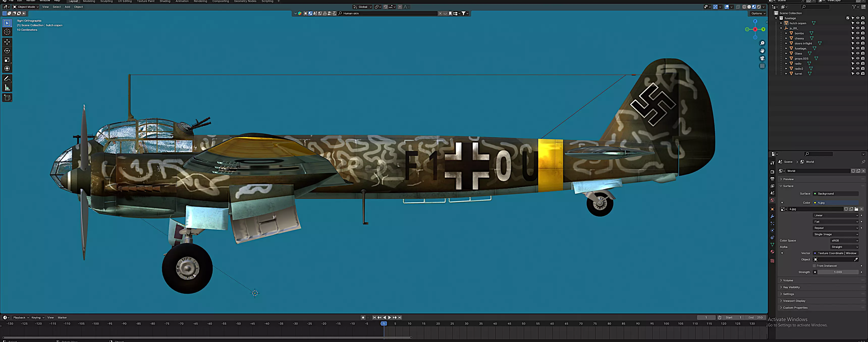Open the Straight Alpha dropdown

pos(845,247)
